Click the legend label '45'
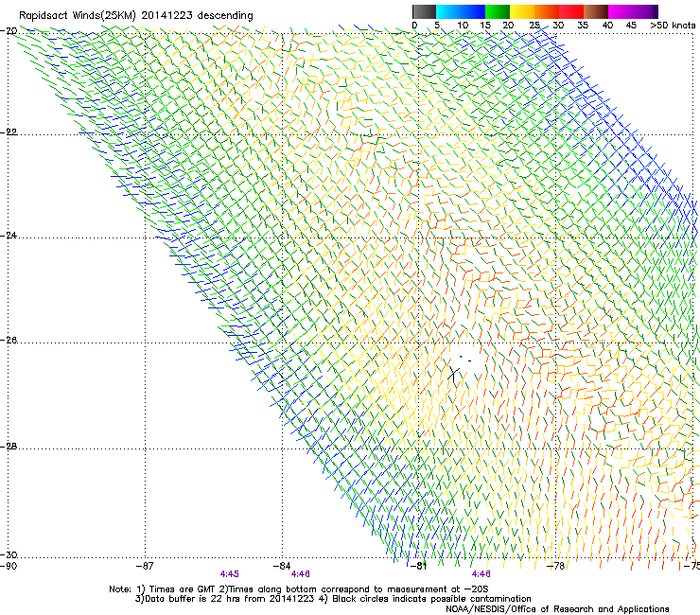 (631, 26)
